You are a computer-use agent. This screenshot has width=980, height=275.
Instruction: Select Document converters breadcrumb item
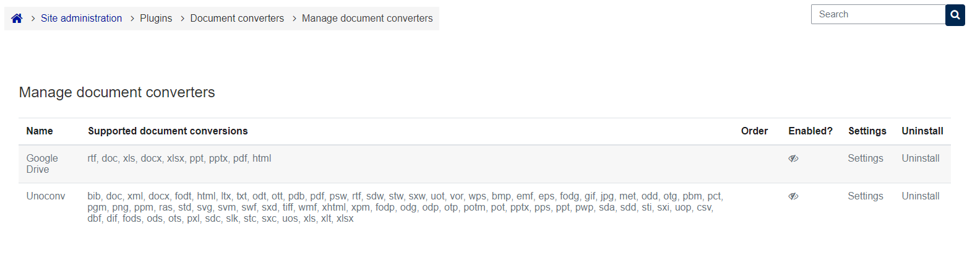point(237,19)
